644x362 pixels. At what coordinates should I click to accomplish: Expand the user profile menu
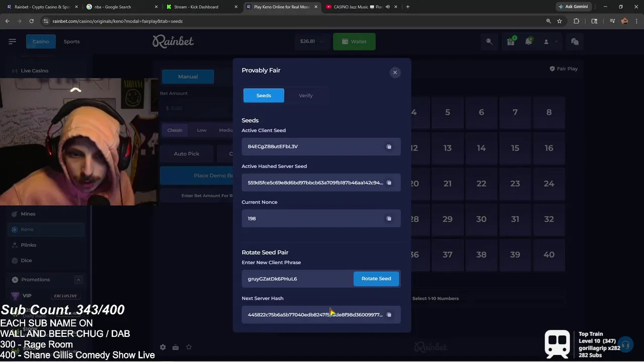click(550, 42)
